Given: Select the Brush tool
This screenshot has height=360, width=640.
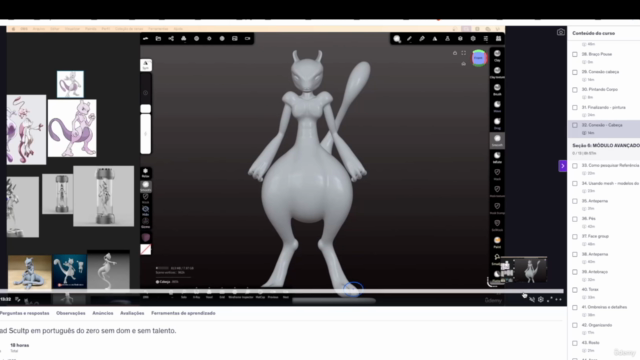Looking at the screenshot, I should click(497, 89).
